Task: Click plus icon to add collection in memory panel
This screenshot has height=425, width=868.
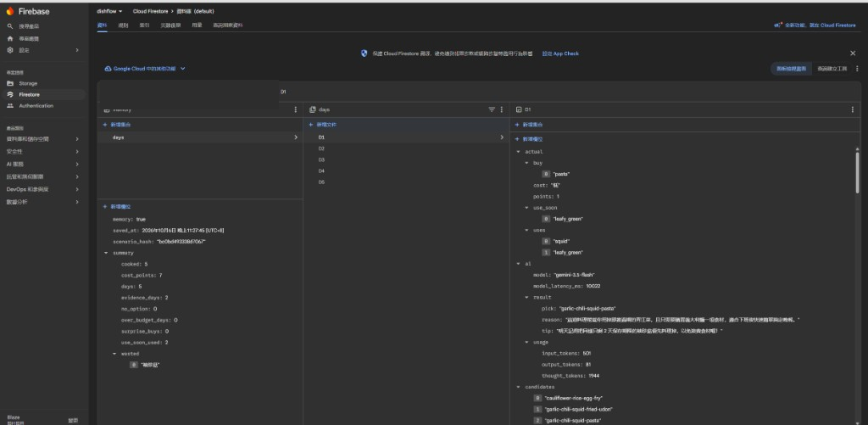Action: coord(105,125)
